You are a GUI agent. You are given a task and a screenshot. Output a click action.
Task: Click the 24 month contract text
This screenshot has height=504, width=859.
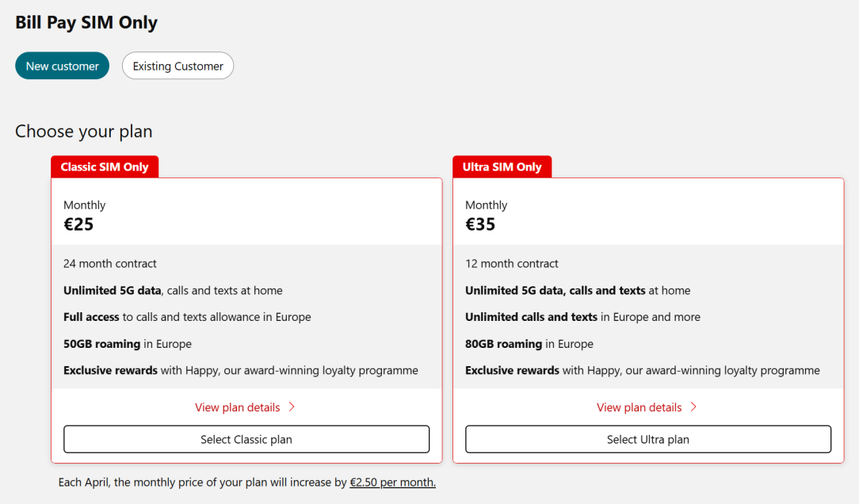pyautogui.click(x=110, y=264)
